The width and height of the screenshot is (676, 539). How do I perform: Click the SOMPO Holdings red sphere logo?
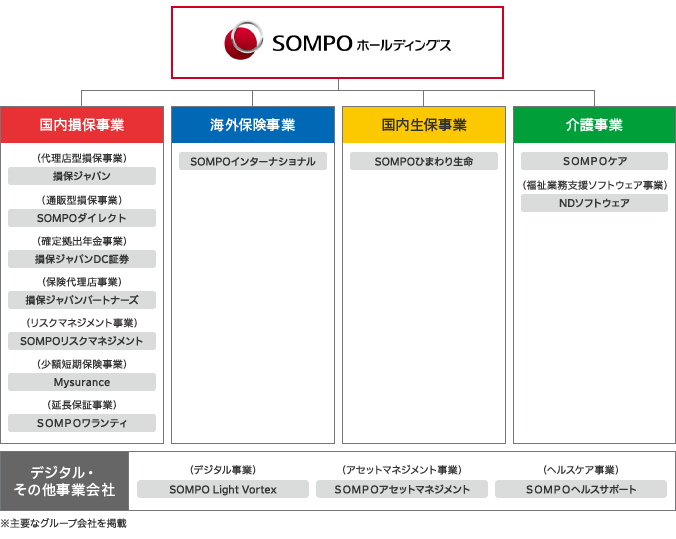click(243, 41)
